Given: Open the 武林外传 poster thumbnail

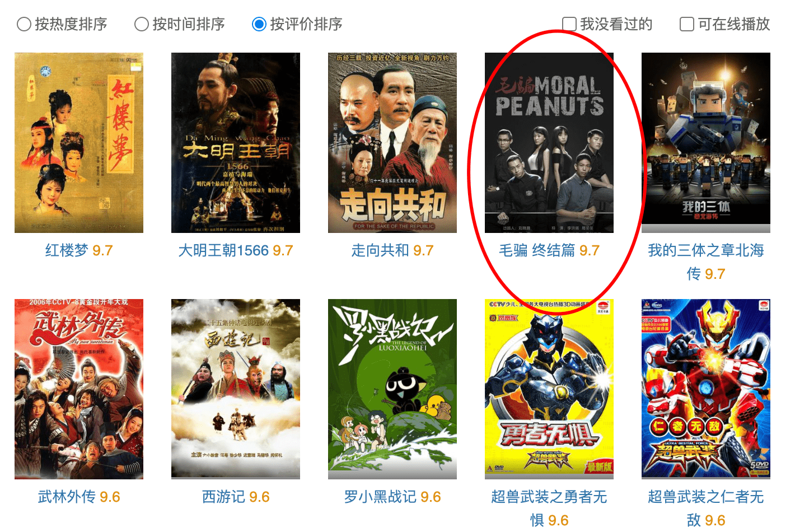Looking at the screenshot, I should 79,389.
